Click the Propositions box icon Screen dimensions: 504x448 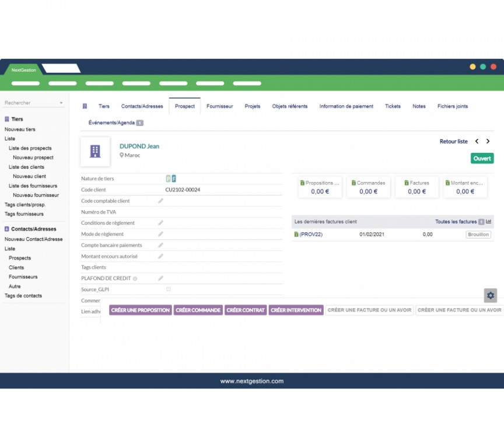(302, 183)
